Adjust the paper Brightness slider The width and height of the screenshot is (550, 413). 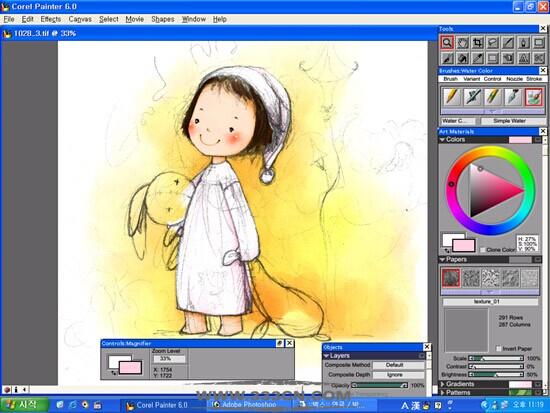click(x=496, y=375)
